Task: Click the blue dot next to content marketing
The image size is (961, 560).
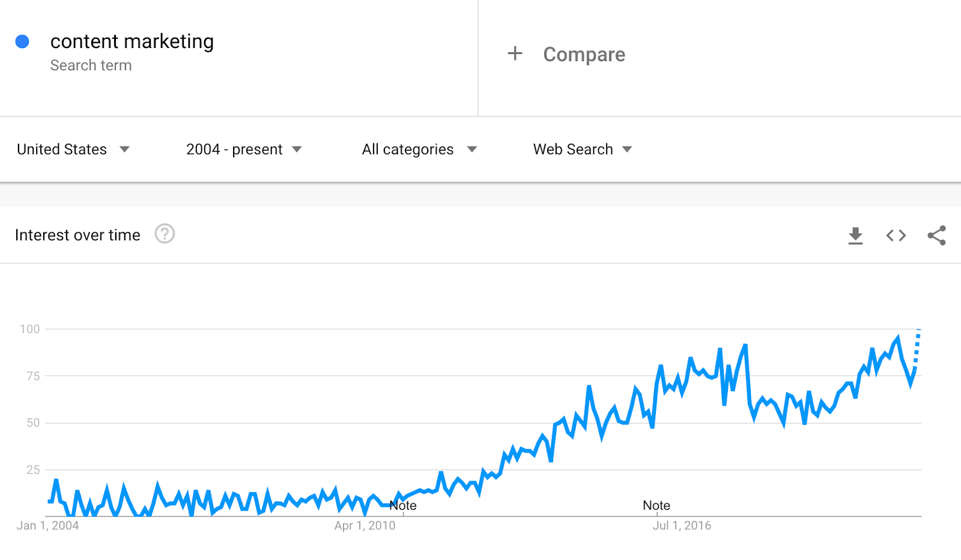Action: 22,41
